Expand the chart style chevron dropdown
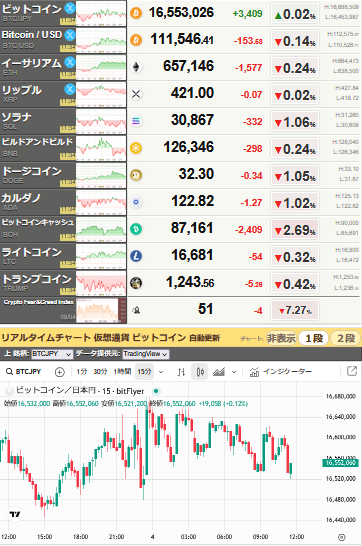Viewport: 362px width, 546px height. [x=234, y=372]
